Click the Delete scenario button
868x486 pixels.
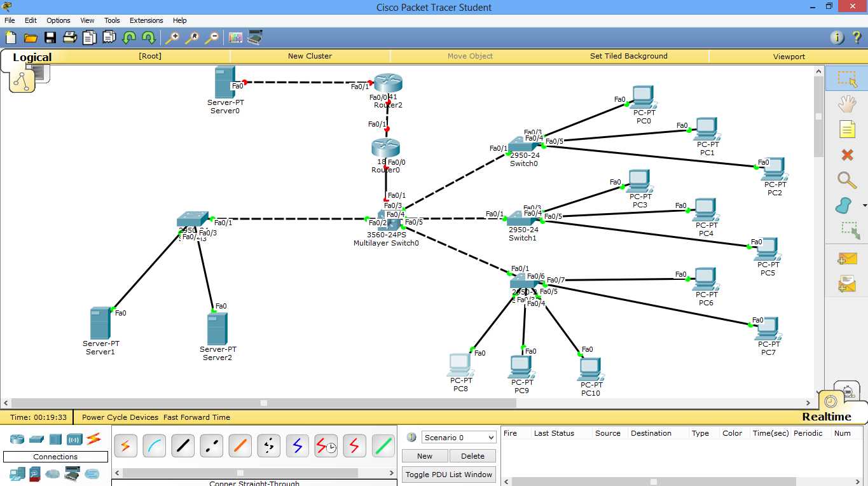472,456
